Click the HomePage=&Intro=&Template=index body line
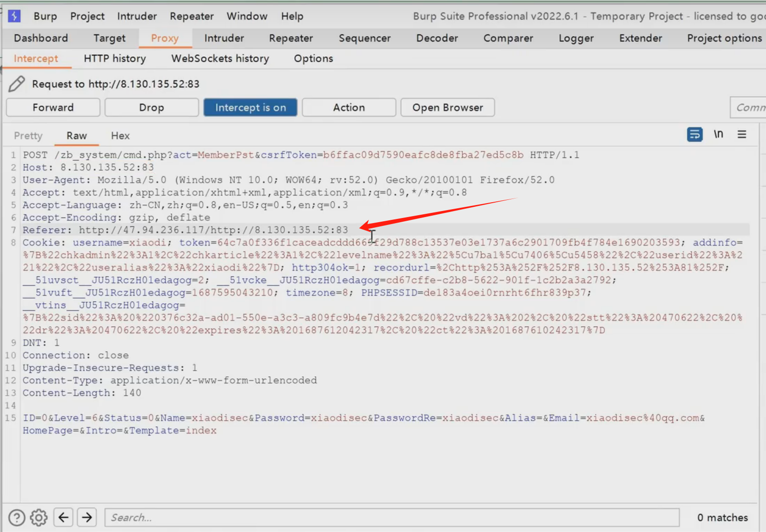The image size is (766, 532). point(120,430)
